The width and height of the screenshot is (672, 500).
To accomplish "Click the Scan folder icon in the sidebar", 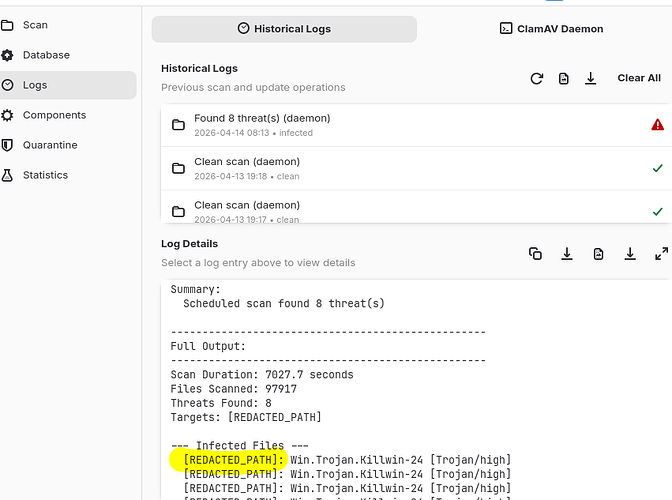I will coord(7,25).
